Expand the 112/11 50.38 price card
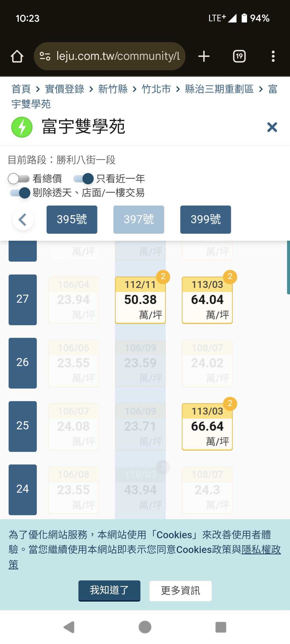 [x=140, y=300]
